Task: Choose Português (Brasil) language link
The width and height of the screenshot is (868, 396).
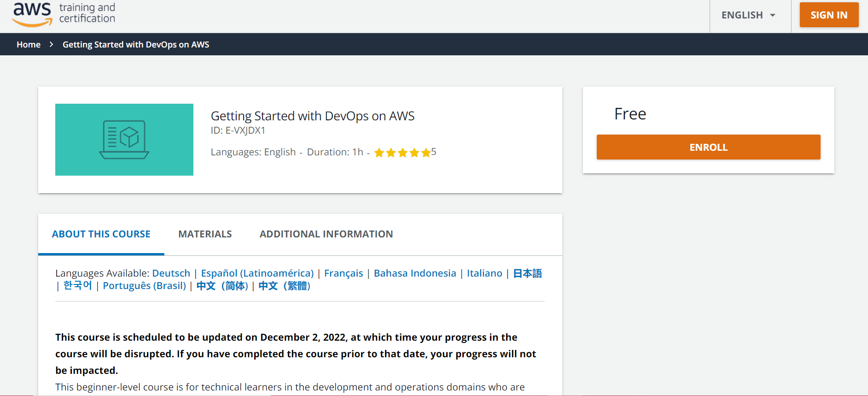Action: 145,286
